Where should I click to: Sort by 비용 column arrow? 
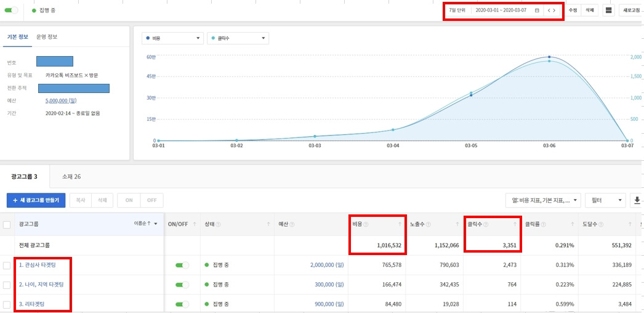(x=400, y=224)
